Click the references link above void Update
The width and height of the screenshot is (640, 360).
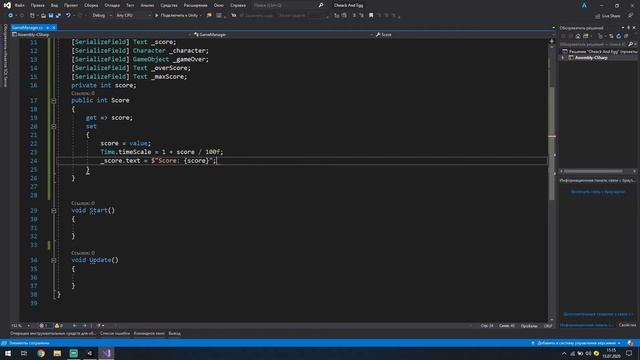(83, 253)
